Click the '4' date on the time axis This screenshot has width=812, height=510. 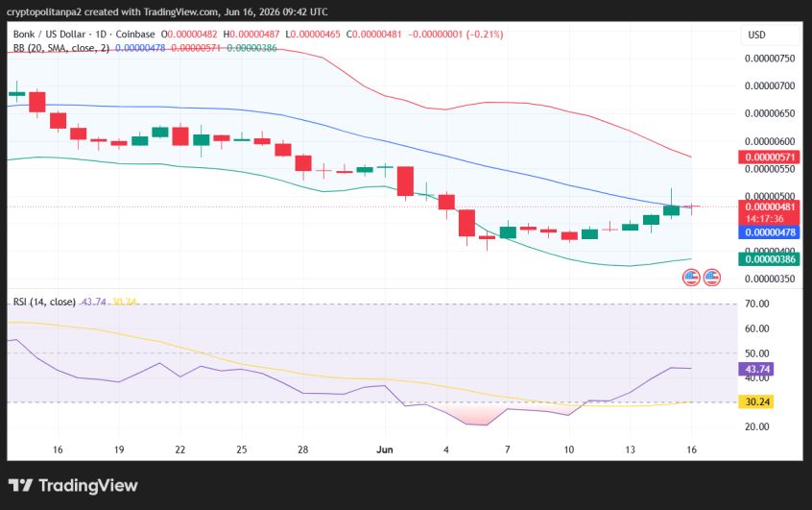(x=446, y=449)
